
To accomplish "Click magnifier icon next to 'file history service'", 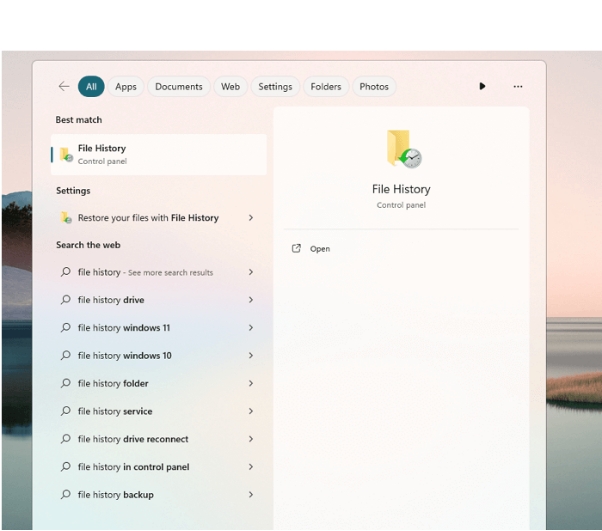I will [66, 411].
